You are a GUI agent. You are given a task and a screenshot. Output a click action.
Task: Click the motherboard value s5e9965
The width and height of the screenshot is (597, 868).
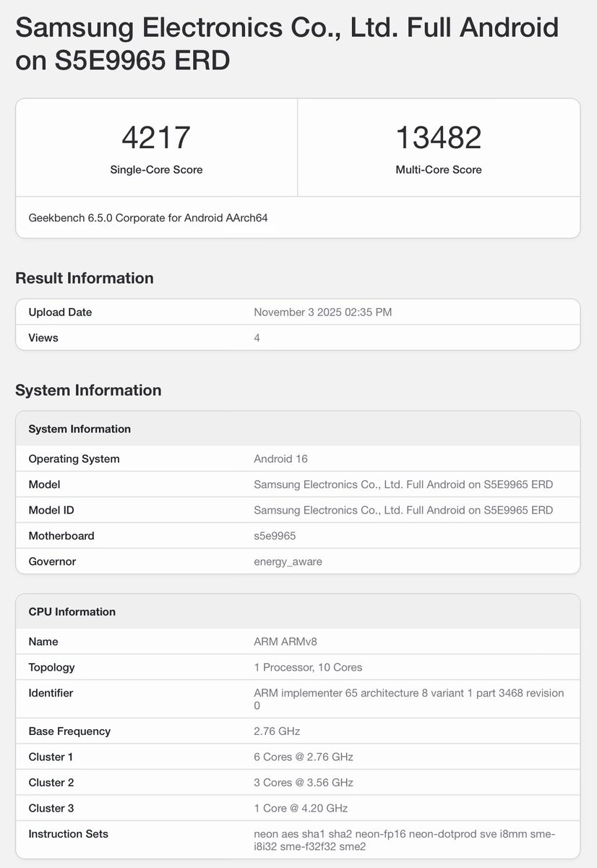coord(275,536)
